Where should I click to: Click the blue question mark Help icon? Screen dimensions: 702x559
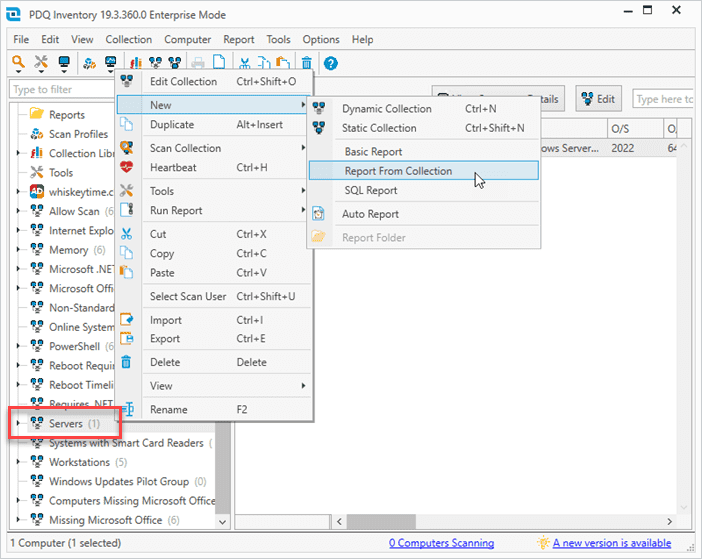point(331,64)
